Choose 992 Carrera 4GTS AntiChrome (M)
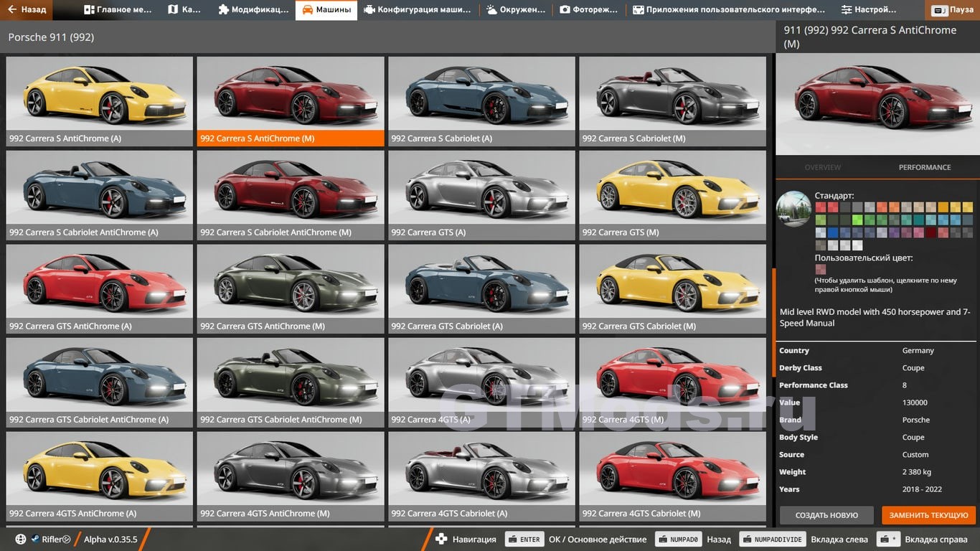This screenshot has height=551, width=980. tap(291, 476)
